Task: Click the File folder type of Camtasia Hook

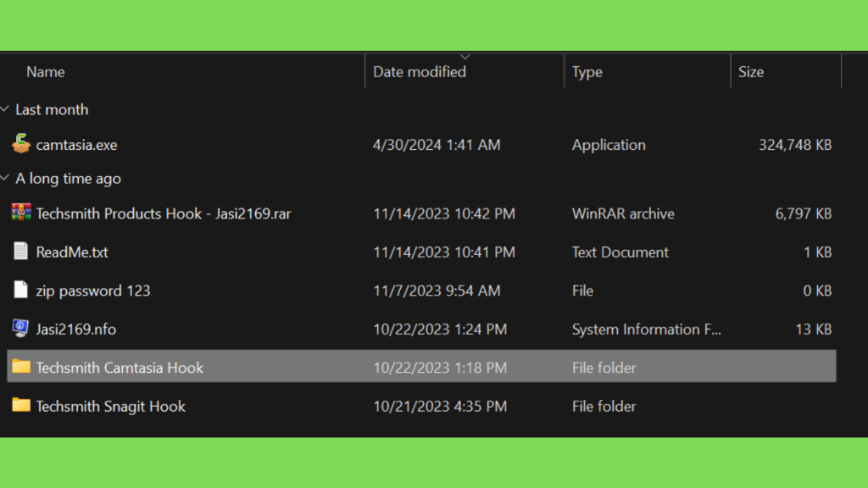Action: point(604,368)
